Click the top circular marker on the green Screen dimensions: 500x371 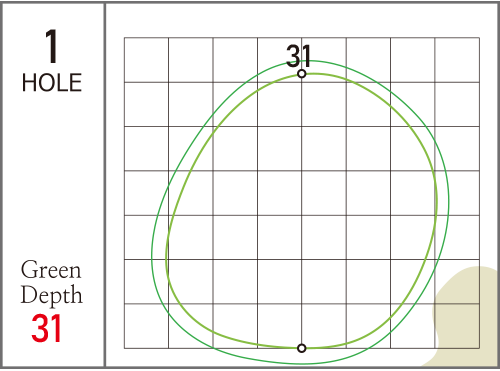click(x=302, y=74)
